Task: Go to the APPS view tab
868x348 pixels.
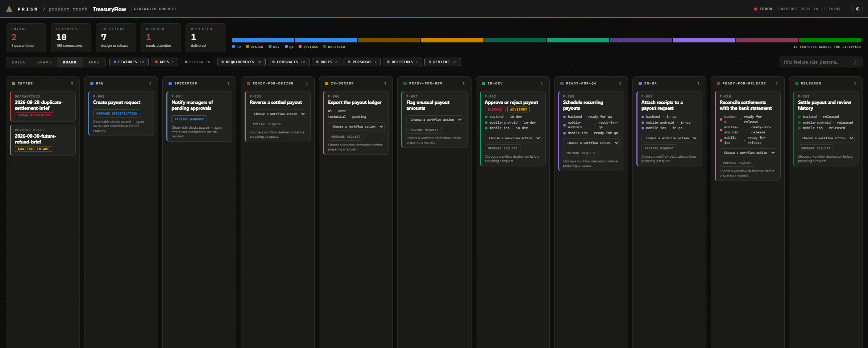Action: coord(94,62)
